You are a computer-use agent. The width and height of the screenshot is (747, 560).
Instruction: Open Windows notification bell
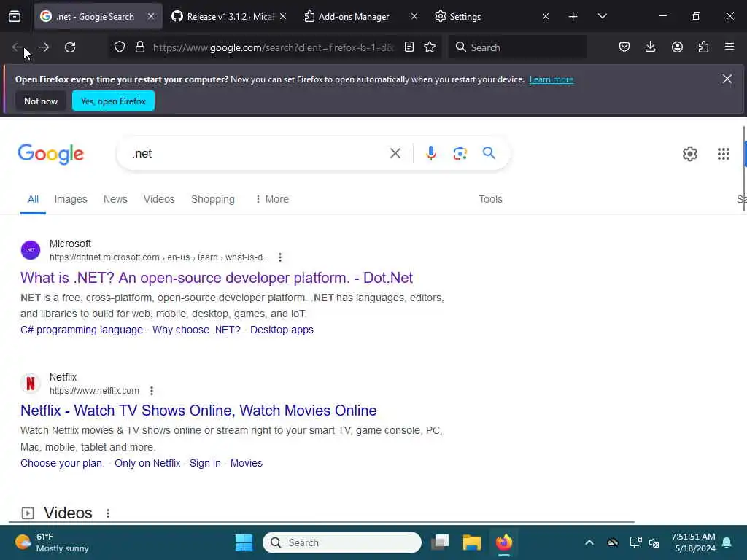click(727, 542)
